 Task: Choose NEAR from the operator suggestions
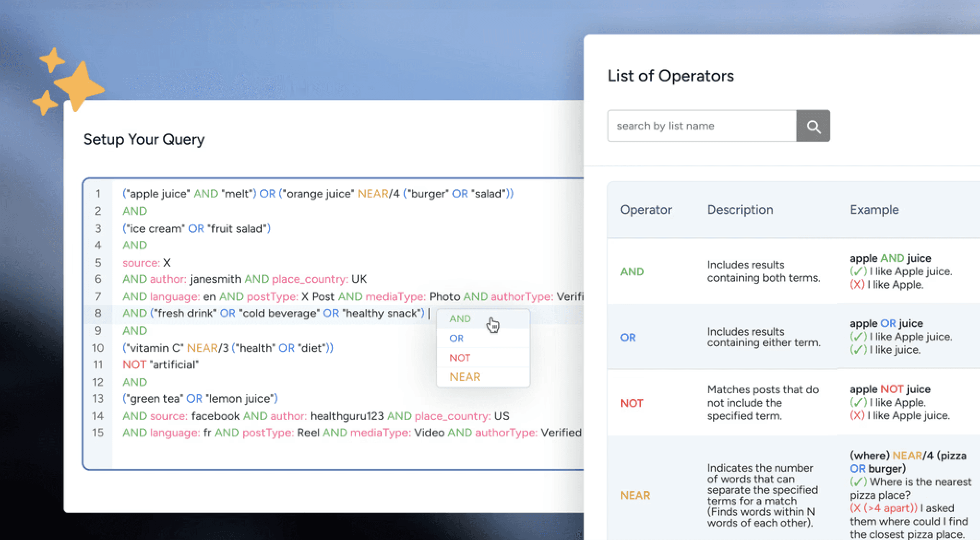(x=465, y=377)
